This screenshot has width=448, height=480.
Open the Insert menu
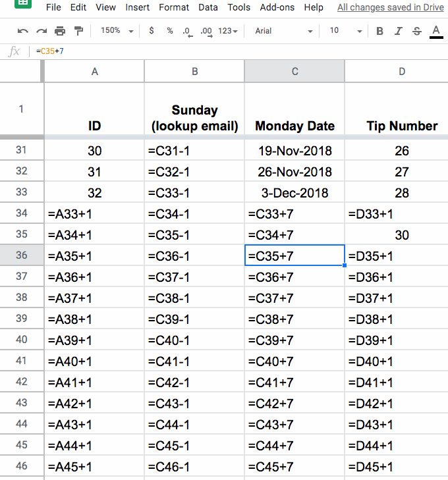[x=137, y=7]
